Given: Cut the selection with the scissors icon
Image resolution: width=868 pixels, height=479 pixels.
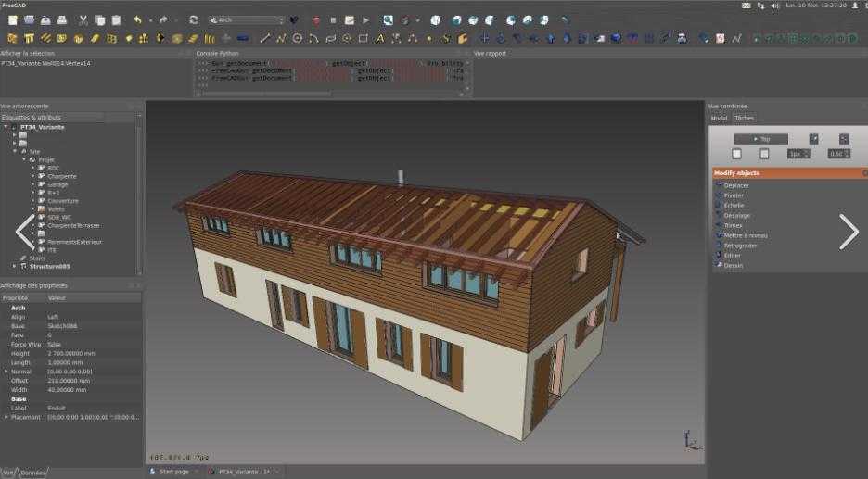Looking at the screenshot, I should pyautogui.click(x=83, y=20).
